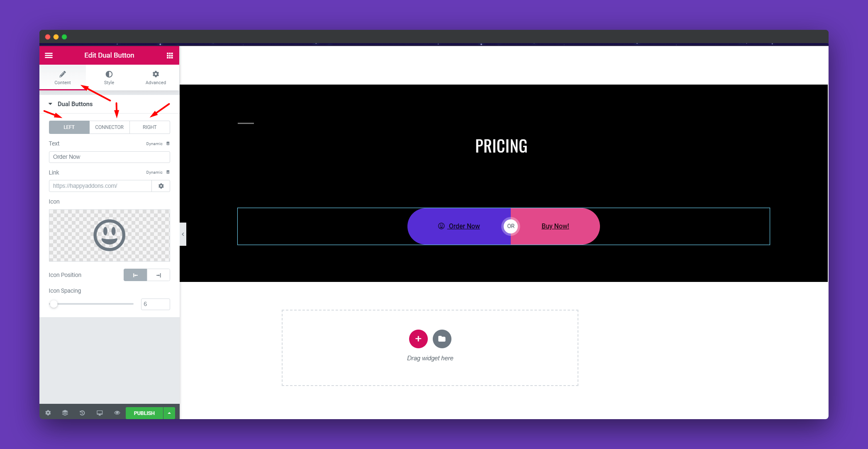This screenshot has height=449, width=868.
Task: Click the Advanced tab in editor
Action: (155, 77)
